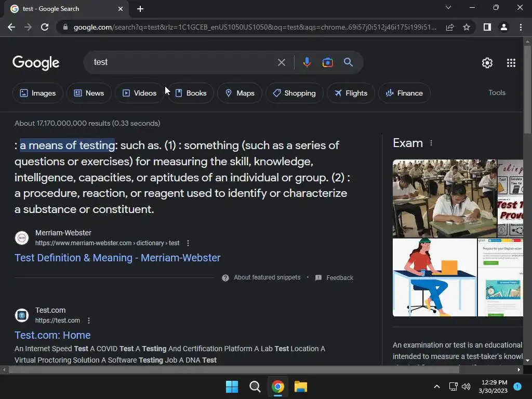This screenshot has width=532, height=399.
Task: Click the padlock site info icon
Action: click(65, 27)
